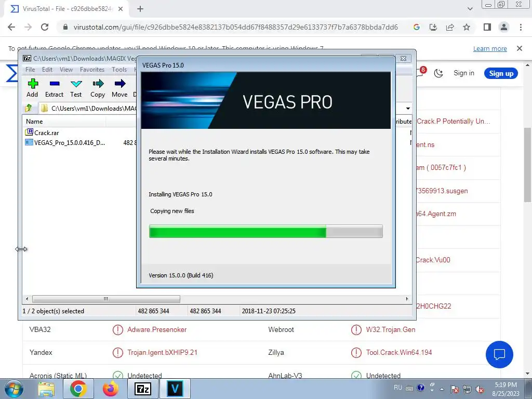Open the Favorites menu in 7-Zip
The width and height of the screenshot is (532, 399).
pyautogui.click(x=92, y=70)
